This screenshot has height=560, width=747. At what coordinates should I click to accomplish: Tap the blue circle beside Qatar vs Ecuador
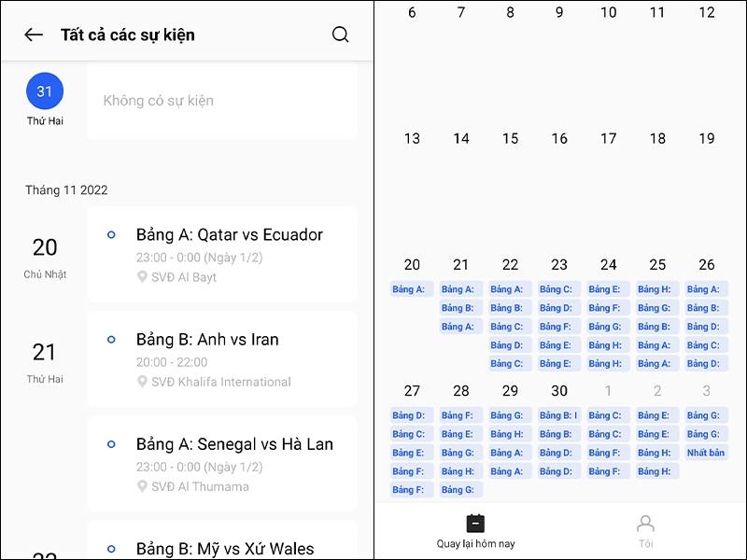coord(112,234)
